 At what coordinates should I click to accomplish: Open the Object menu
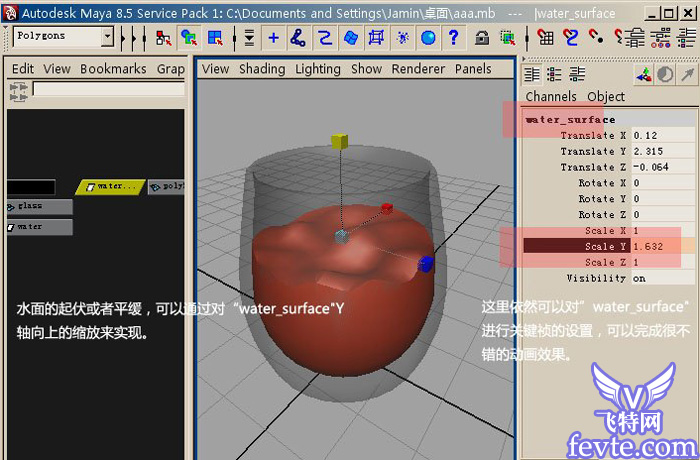click(x=606, y=96)
